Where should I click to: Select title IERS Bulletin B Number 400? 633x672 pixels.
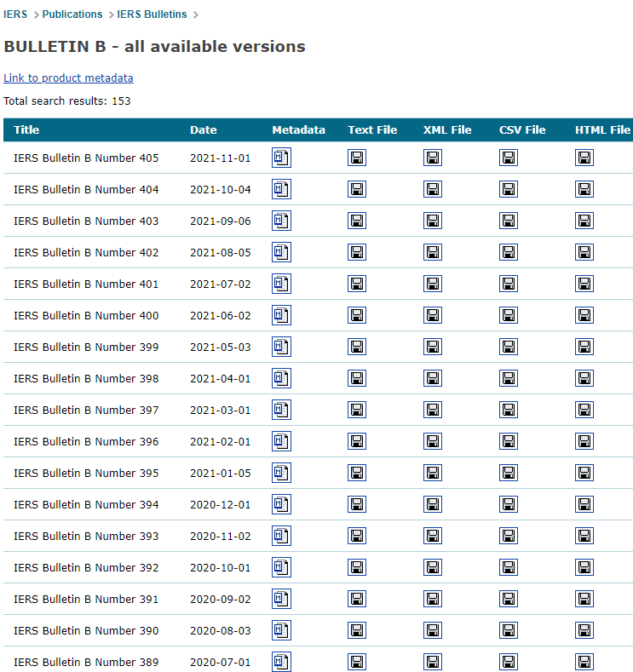pos(86,315)
